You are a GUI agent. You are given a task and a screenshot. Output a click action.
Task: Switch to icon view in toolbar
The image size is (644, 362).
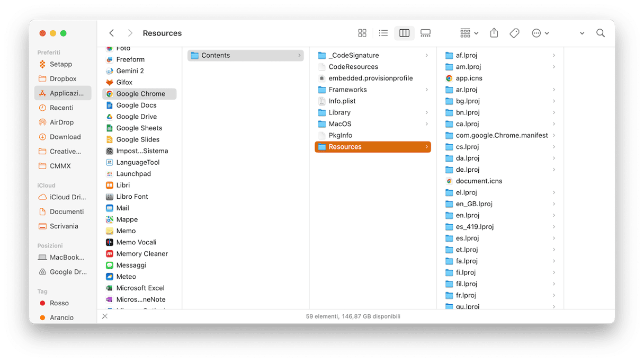[x=362, y=33]
